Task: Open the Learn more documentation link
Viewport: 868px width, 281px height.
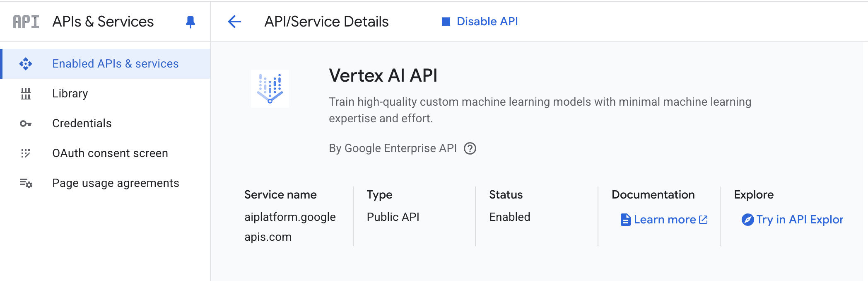Action: [x=665, y=220]
